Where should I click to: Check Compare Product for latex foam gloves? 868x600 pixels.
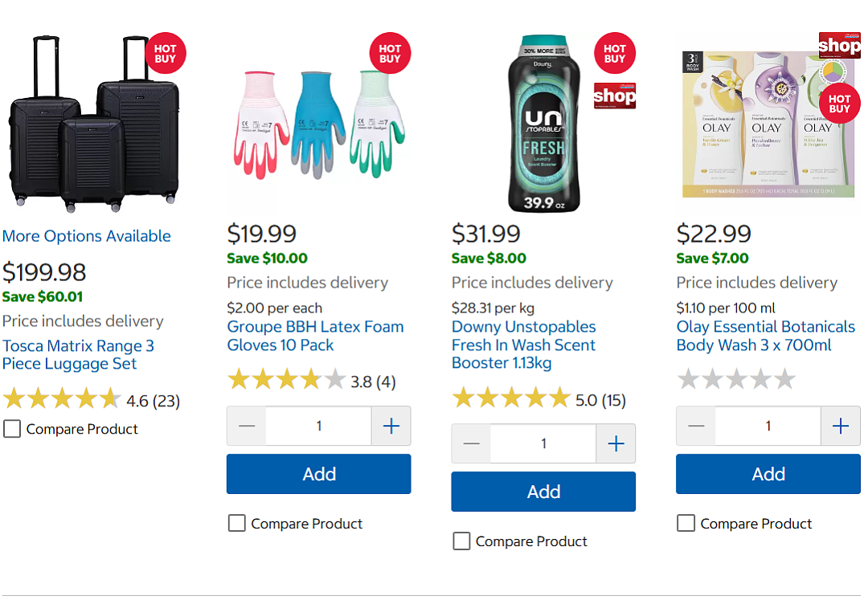tap(237, 523)
